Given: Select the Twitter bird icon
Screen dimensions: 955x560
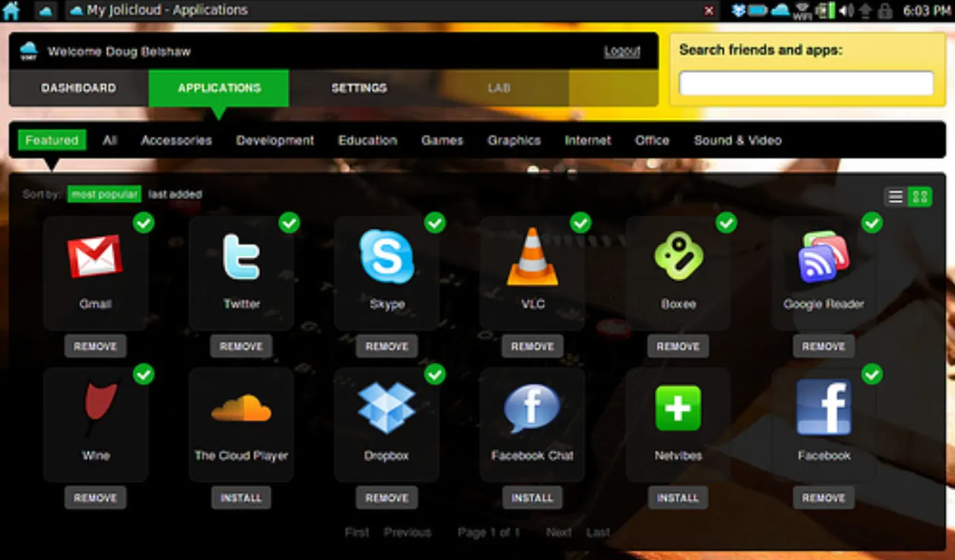Looking at the screenshot, I should pos(241,256).
